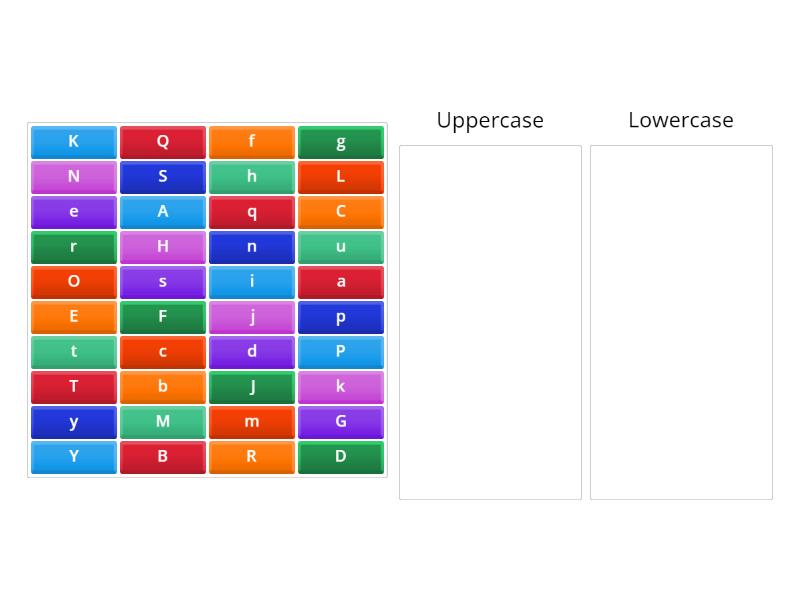Click inside the Uppercase drop box
800x600 pixels.
490,322
